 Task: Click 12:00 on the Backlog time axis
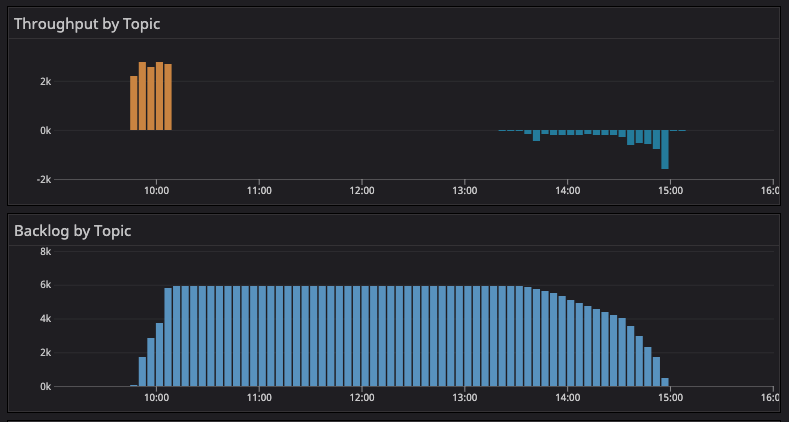click(362, 398)
